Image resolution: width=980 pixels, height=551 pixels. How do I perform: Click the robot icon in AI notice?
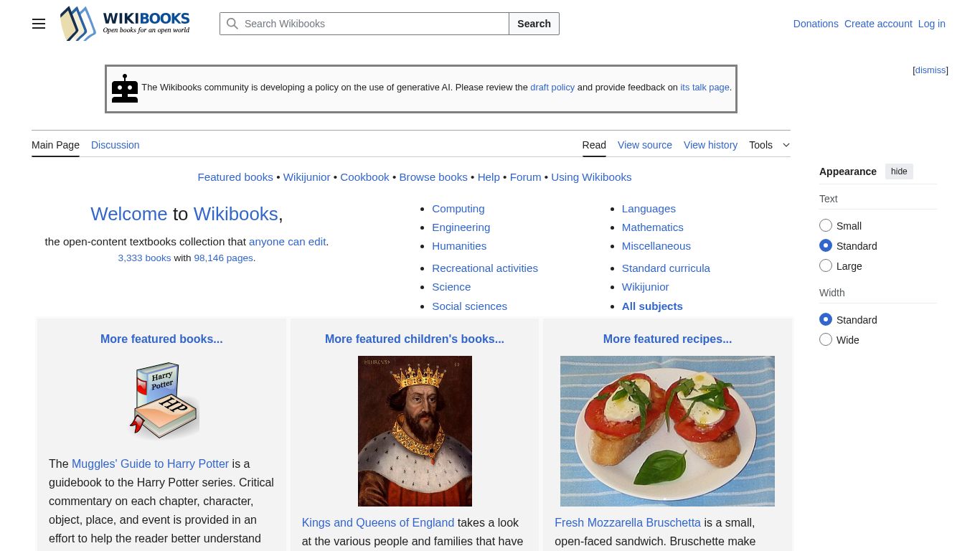125,89
